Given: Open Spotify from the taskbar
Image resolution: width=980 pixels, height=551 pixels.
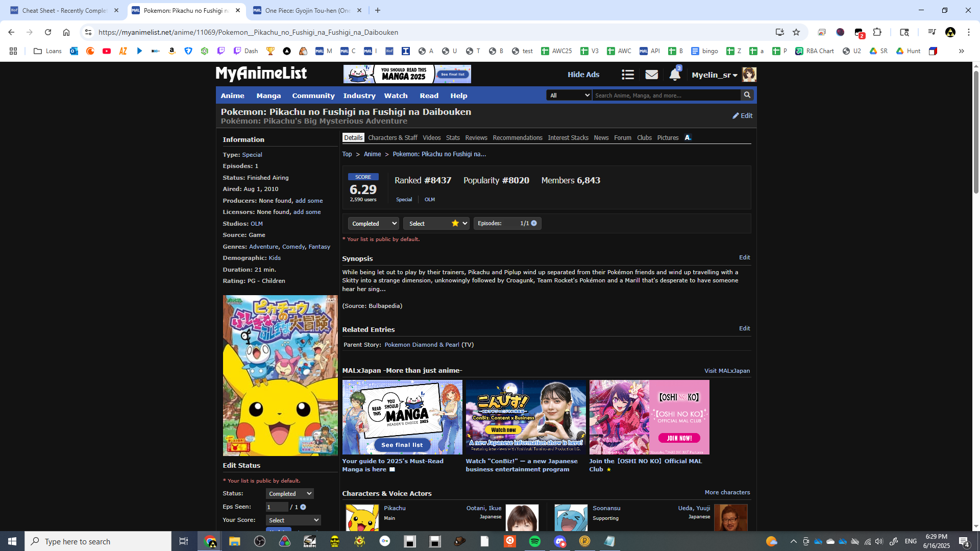Looking at the screenshot, I should (x=534, y=541).
